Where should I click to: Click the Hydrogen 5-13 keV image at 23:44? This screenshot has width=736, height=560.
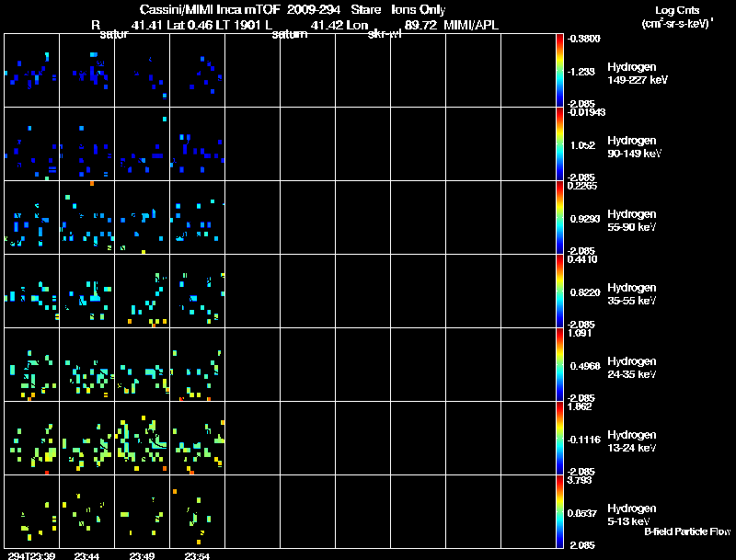tap(86, 511)
